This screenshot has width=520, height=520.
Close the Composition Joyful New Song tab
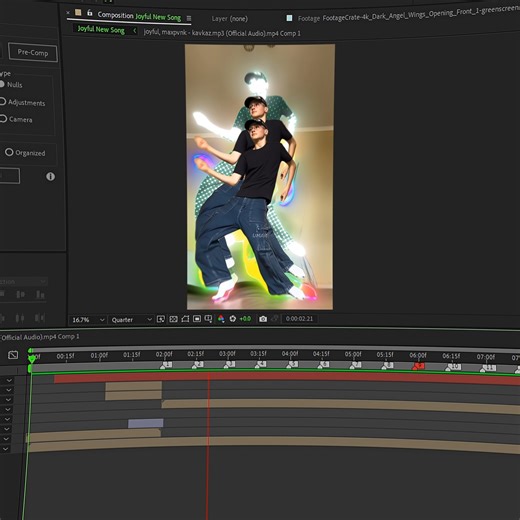tap(68, 13)
